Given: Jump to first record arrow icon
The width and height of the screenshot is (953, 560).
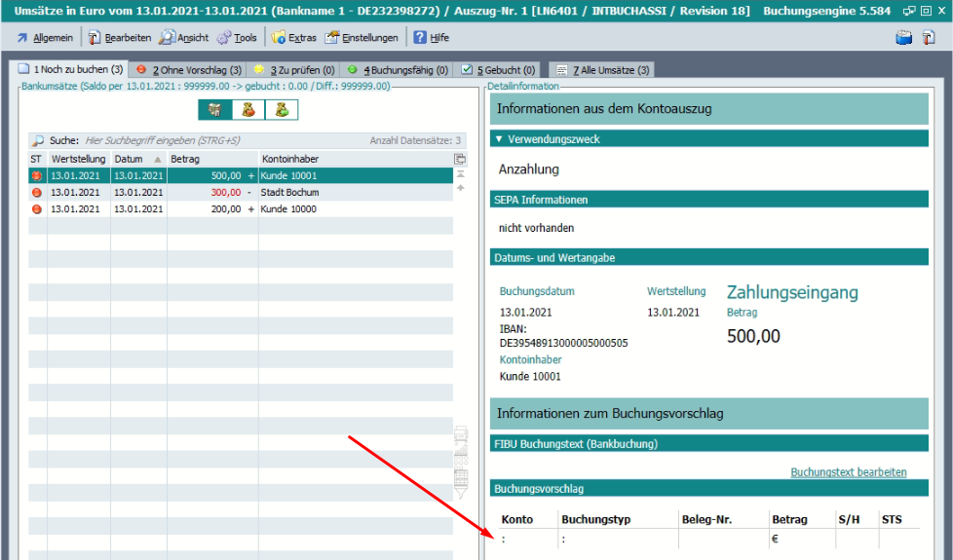Looking at the screenshot, I should click(460, 174).
